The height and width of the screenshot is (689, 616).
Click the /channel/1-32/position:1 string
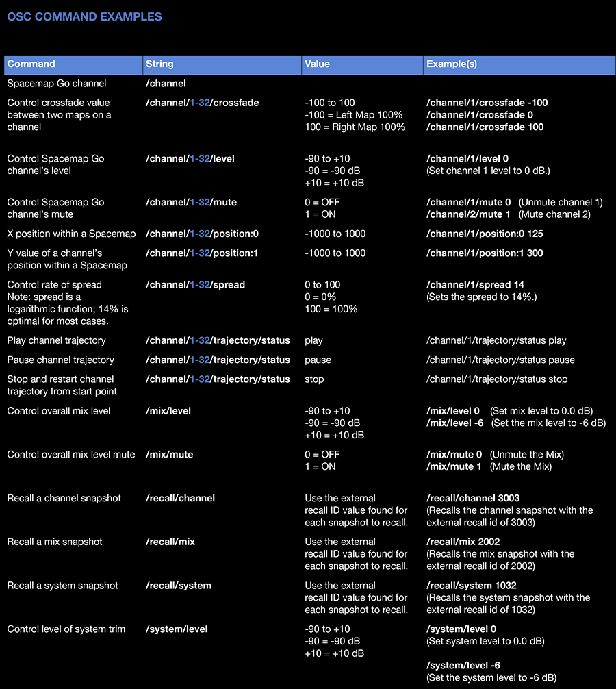[x=202, y=253]
